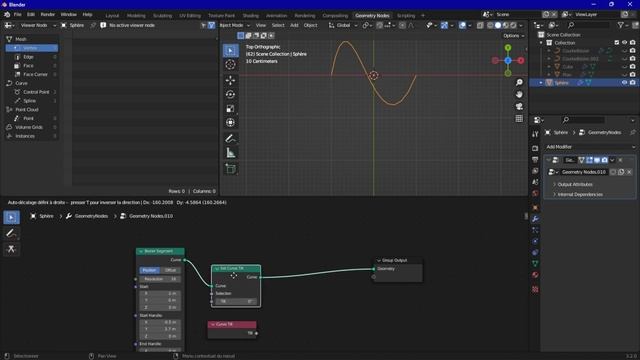Toggle render camera icon for Sphere
Viewport: 640px width, 360px height.
point(632,82)
